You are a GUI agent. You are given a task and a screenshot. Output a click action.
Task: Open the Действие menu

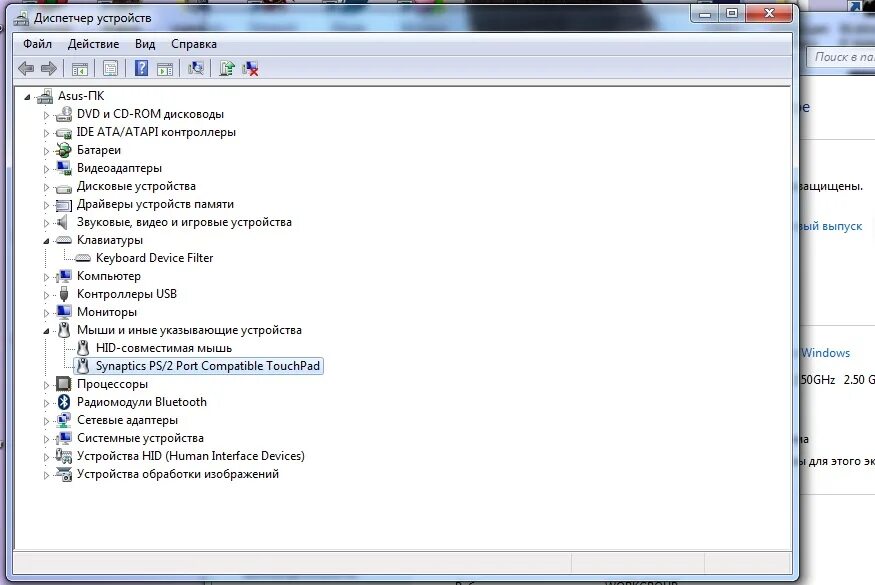point(93,44)
